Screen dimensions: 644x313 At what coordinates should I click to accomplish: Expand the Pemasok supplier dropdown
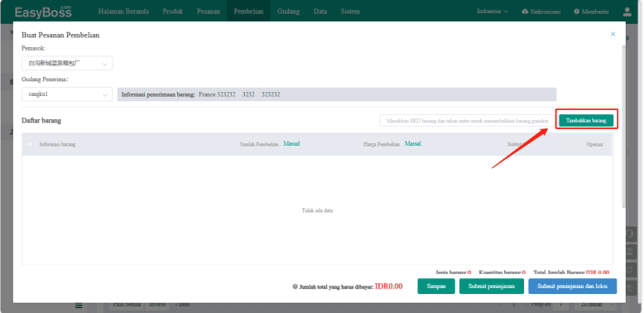(x=67, y=64)
